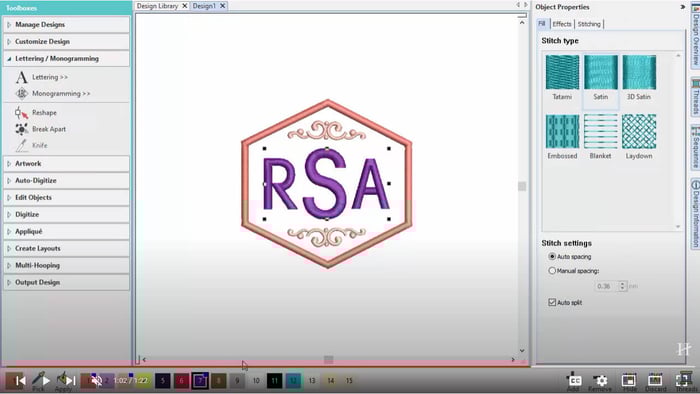Viewport: 700px width, 394px height.
Task: Expand Digitize toolbox
Action: 67,215
